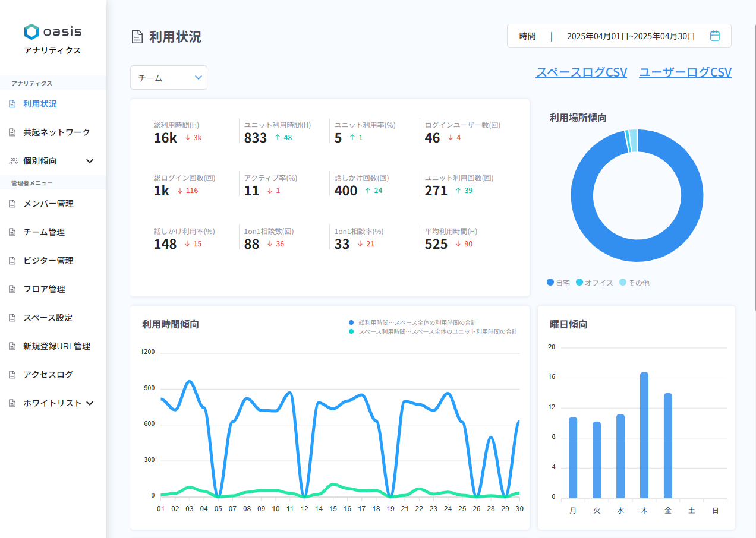Click the 木 bar in 曜日傾向 chart

pos(644,435)
